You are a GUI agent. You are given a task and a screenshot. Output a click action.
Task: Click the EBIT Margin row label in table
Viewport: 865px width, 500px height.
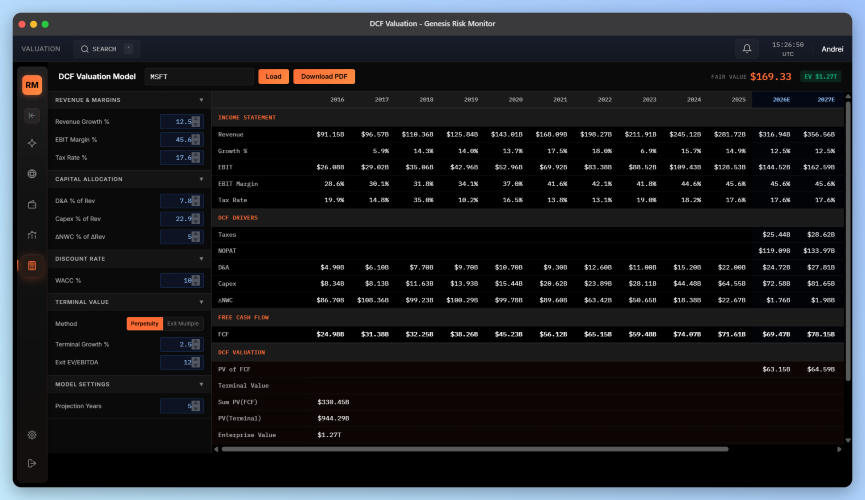pyautogui.click(x=238, y=184)
